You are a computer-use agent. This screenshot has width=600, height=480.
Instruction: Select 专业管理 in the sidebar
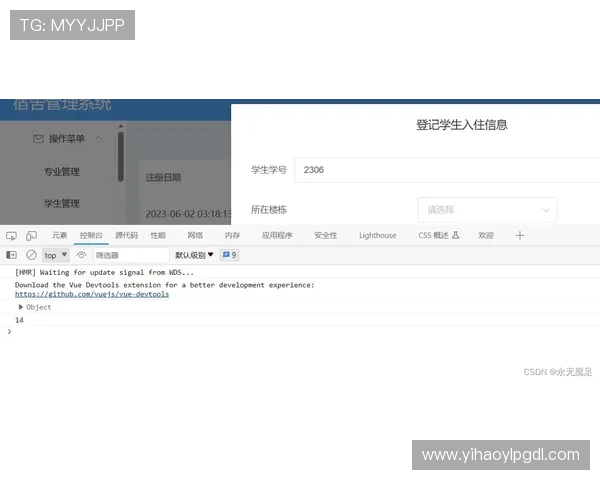coord(62,171)
